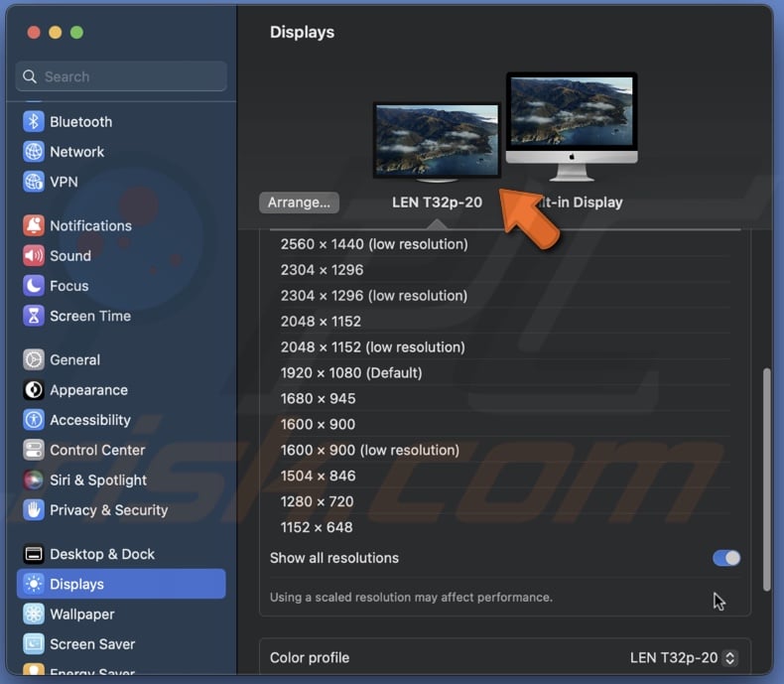Click the Displays sun icon
The image size is (784, 684).
(34, 584)
